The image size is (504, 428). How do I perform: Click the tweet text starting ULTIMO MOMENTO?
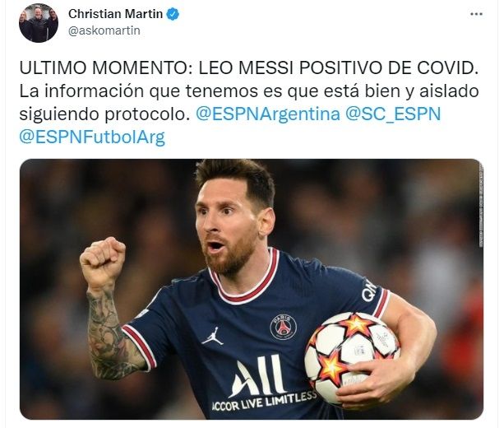click(x=249, y=103)
